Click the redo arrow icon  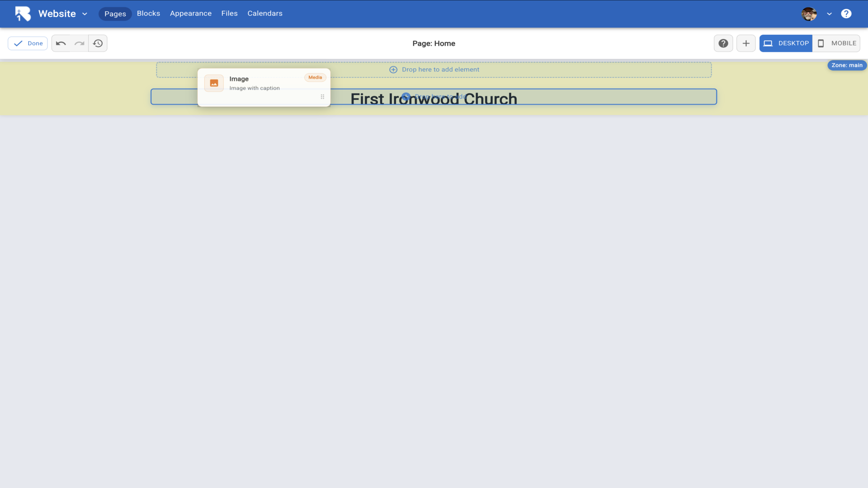tap(80, 43)
